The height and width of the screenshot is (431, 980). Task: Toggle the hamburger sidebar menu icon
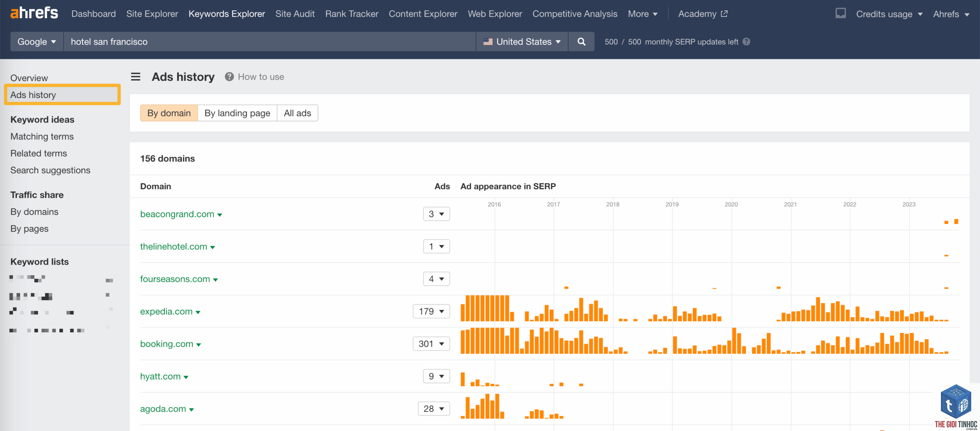136,77
